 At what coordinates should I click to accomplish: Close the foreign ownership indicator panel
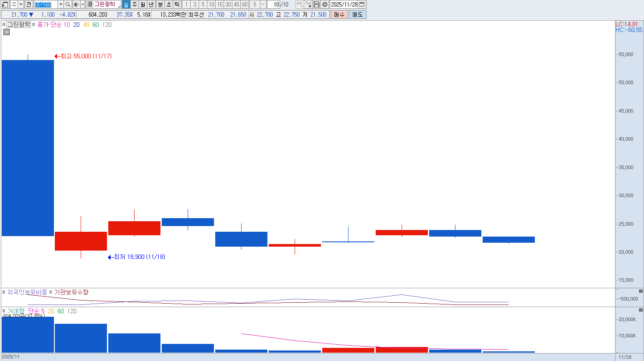pyautogui.click(x=640, y=291)
